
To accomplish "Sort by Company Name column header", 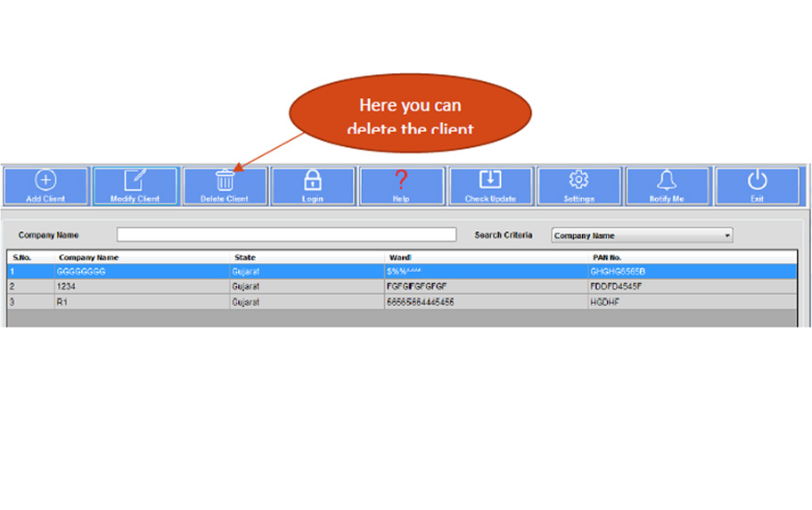I will pyautogui.click(x=89, y=257).
